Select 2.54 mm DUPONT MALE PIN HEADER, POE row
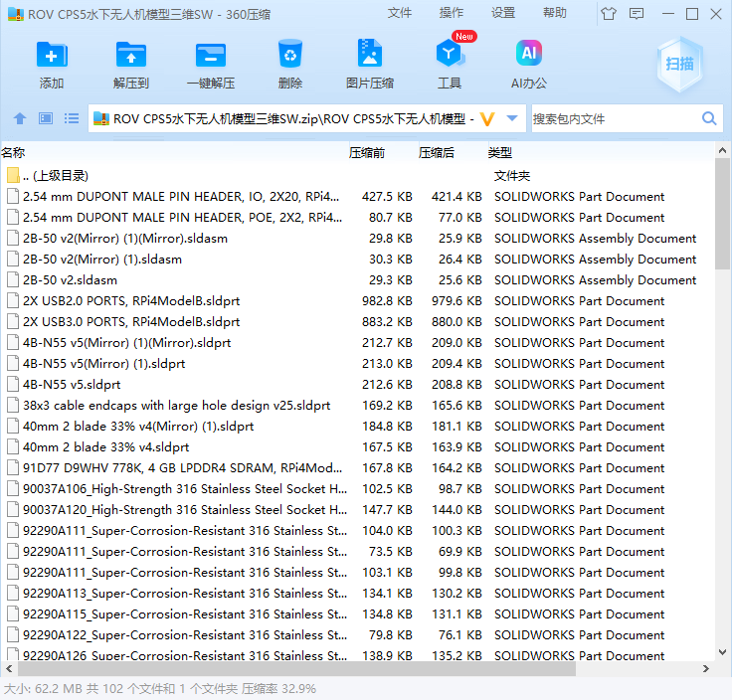The image size is (732, 700). tap(357, 218)
